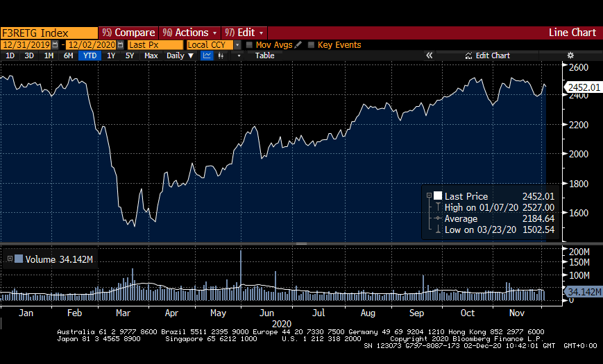Collapse the Last Price legend minus box
The image size is (603, 364).
coord(429,196)
